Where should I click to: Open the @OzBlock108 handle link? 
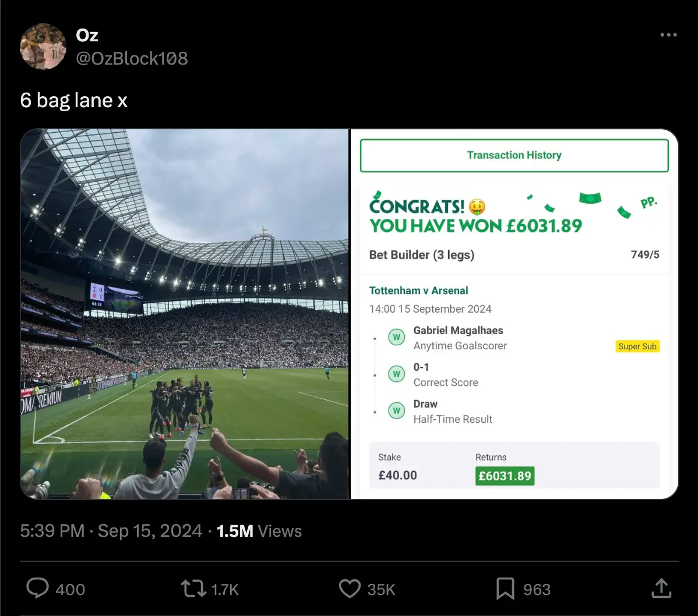pyautogui.click(x=132, y=58)
